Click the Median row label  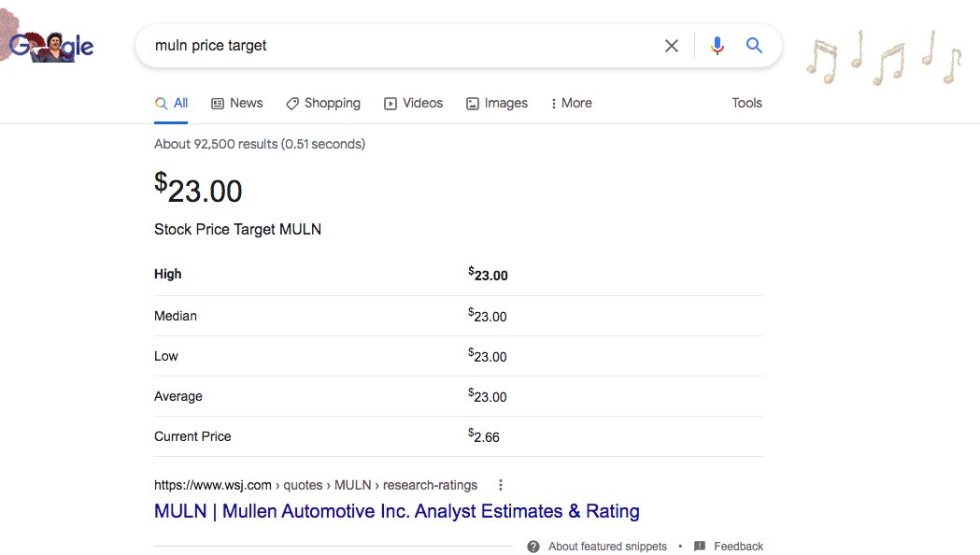click(x=176, y=316)
